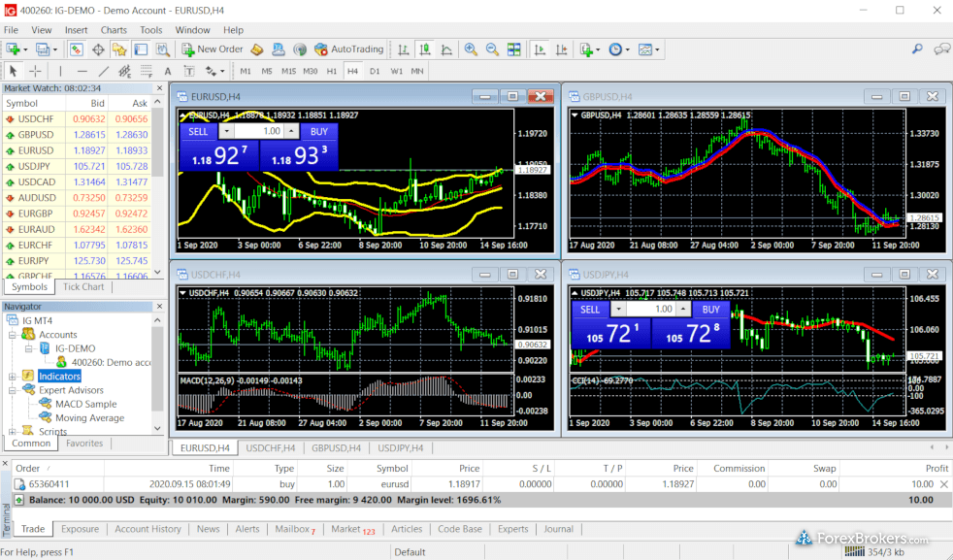Toggle AutoTrading on or off
This screenshot has height=560, width=953.
(348, 49)
